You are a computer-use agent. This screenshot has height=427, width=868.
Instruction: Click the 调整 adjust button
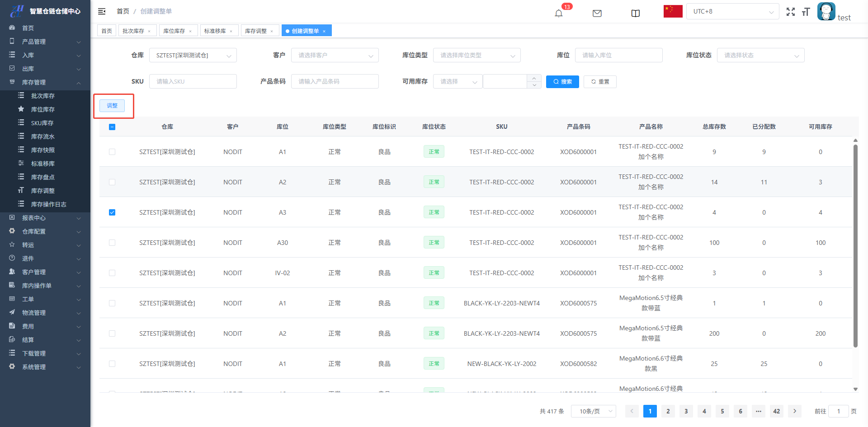[112, 106]
